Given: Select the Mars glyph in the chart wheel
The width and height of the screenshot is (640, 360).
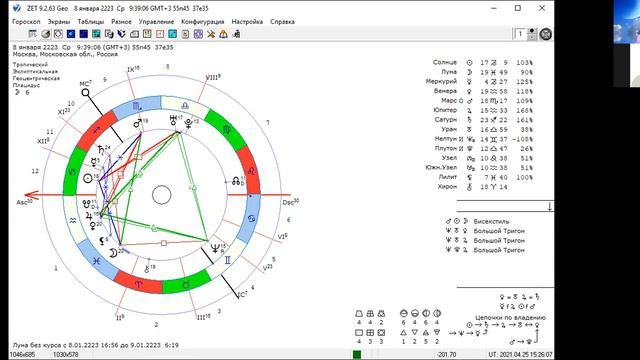Looking at the screenshot, I should tap(138, 122).
